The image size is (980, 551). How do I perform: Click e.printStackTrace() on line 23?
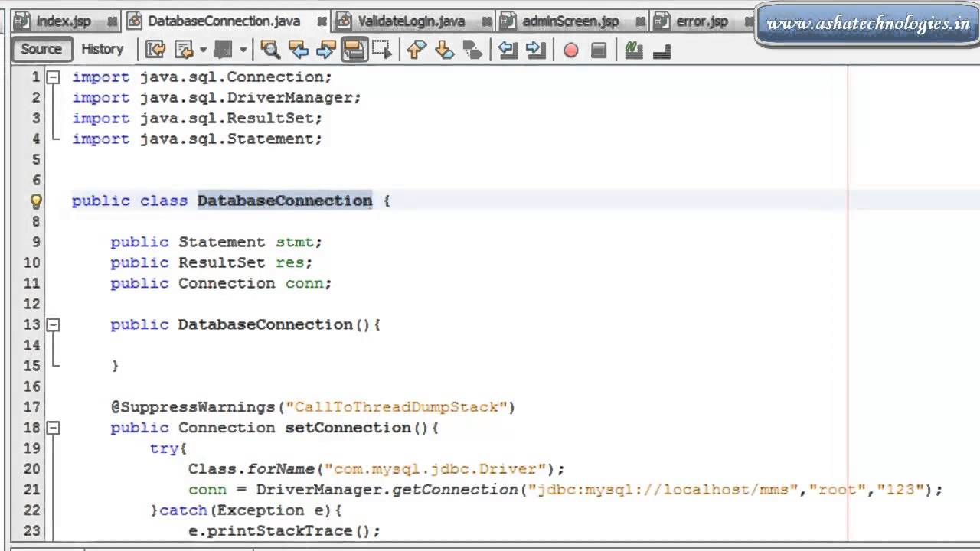click(x=284, y=531)
